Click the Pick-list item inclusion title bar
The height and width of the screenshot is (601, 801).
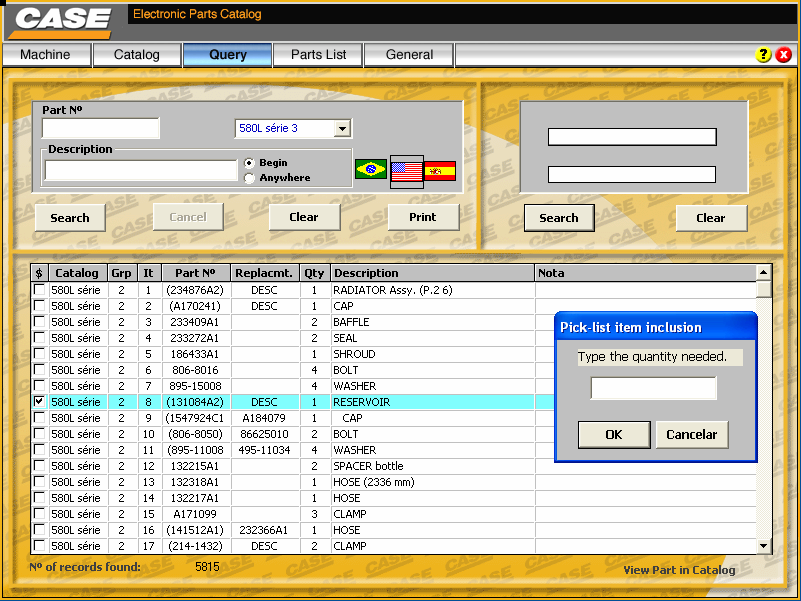[x=655, y=327]
